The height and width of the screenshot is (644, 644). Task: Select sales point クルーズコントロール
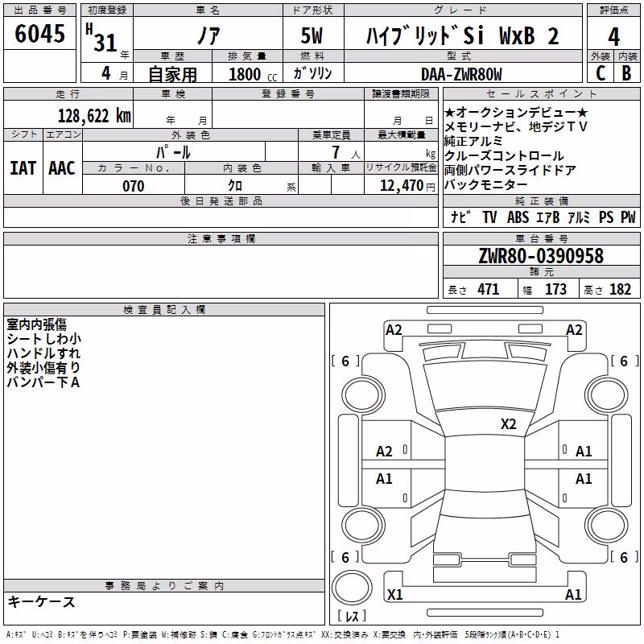point(504,155)
